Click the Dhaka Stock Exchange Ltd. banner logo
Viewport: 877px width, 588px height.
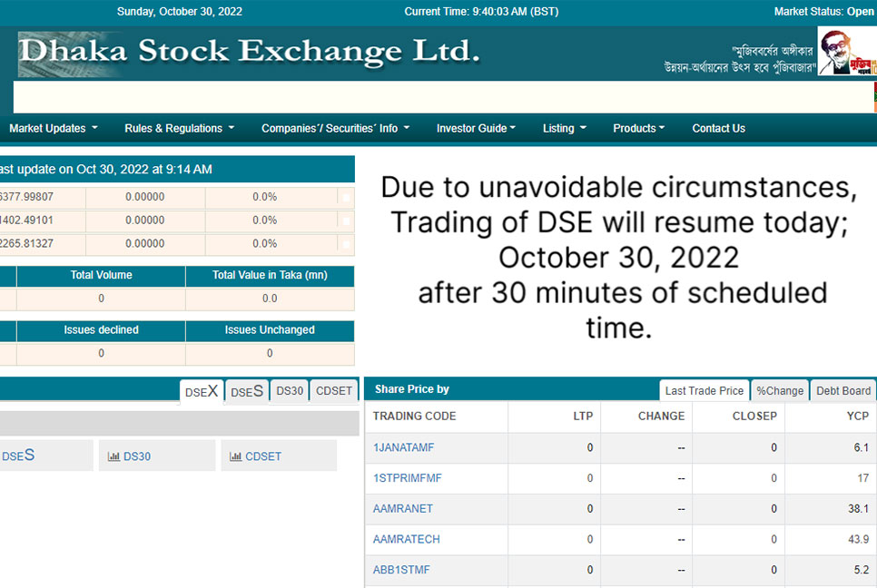pyautogui.click(x=250, y=54)
